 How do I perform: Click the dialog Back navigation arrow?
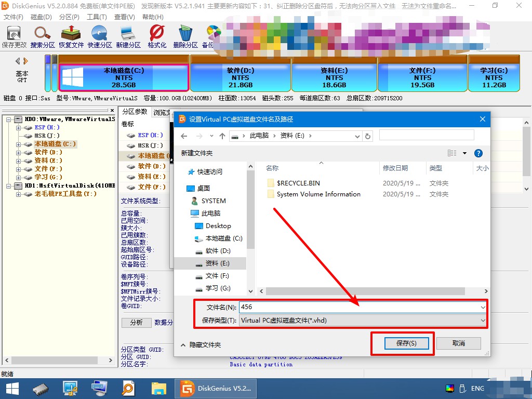(184, 136)
